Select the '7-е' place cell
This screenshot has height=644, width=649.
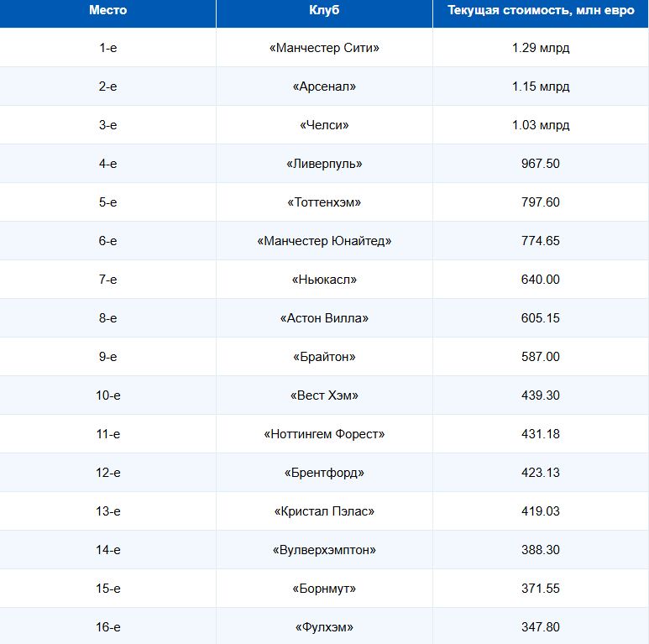pyautogui.click(x=107, y=280)
